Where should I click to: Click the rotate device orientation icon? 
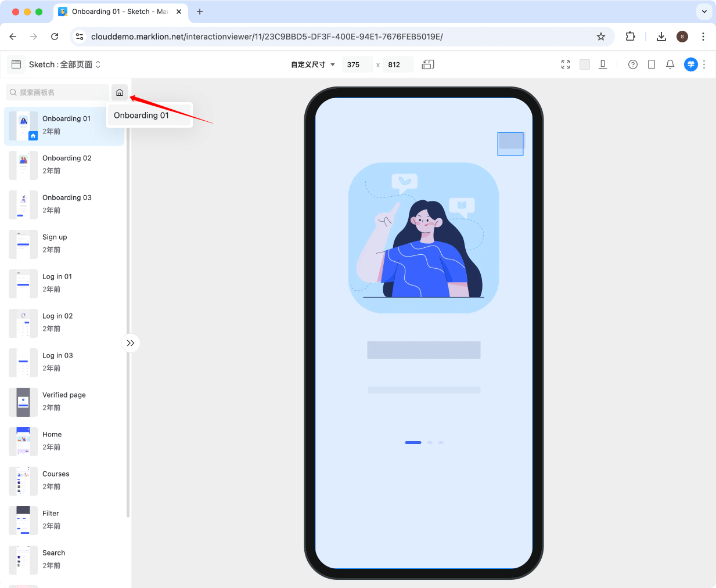tap(428, 64)
